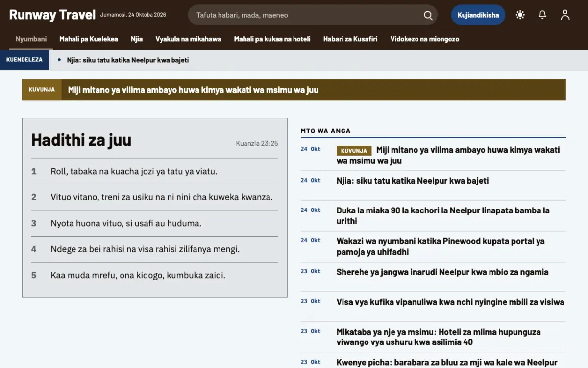Click the Hadithi za juu heading

click(x=81, y=140)
